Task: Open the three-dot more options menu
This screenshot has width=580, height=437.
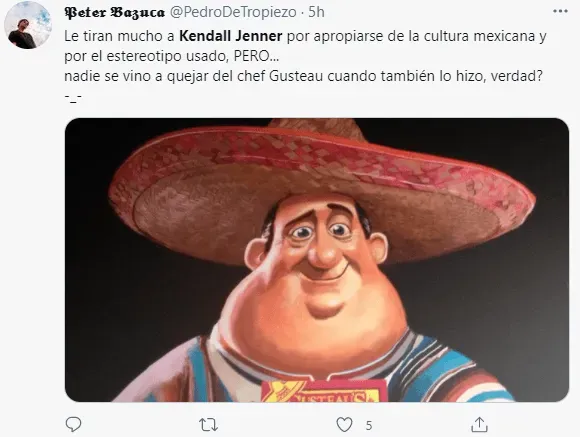Action: point(560,11)
